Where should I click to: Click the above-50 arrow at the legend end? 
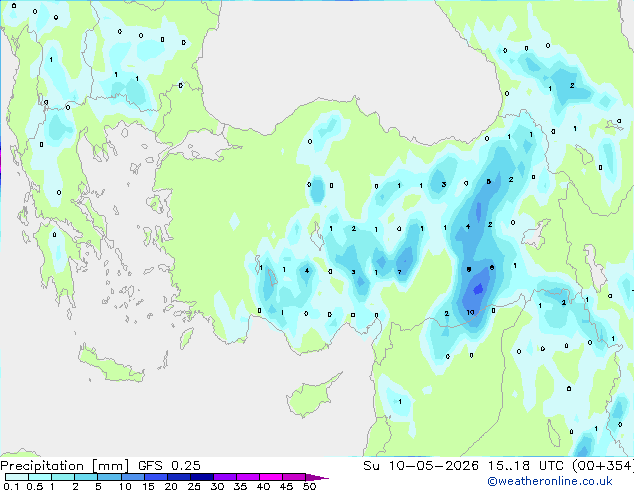tap(317, 477)
